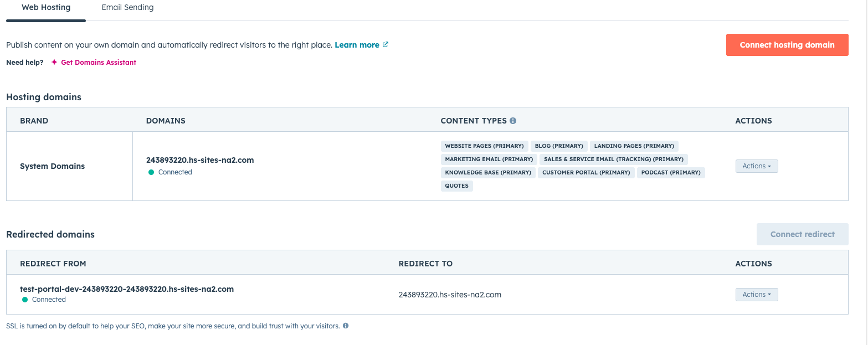Click the Need help? label
Screen dimensions: 868x345
[25, 63]
